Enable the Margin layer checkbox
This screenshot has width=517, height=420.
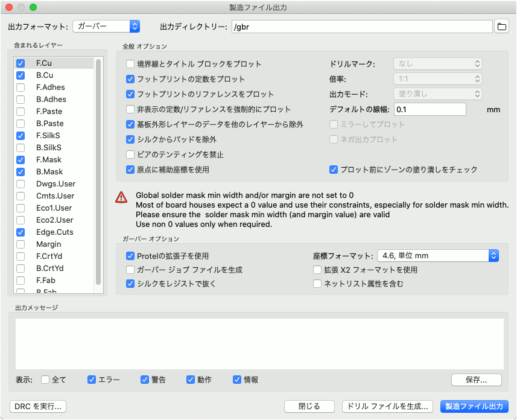[21, 244]
